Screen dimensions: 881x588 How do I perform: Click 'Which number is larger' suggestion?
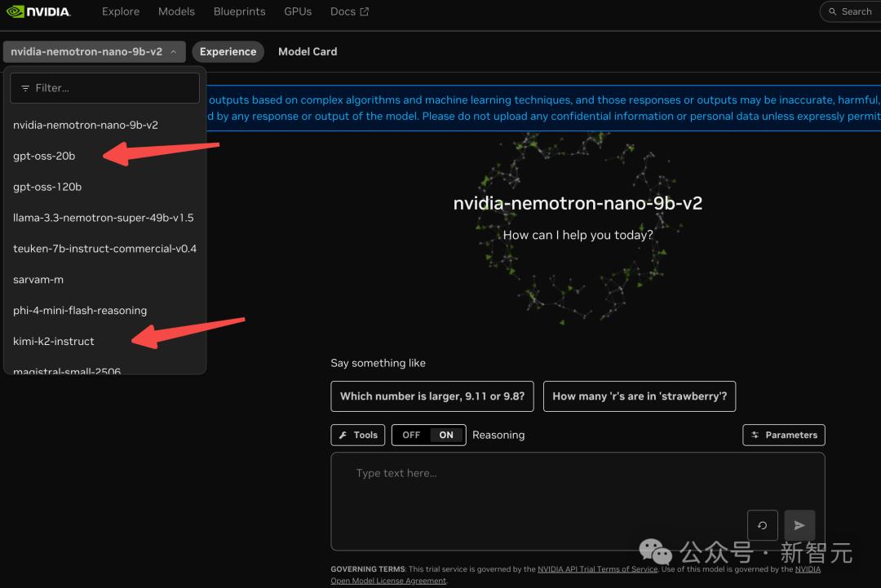[432, 396]
